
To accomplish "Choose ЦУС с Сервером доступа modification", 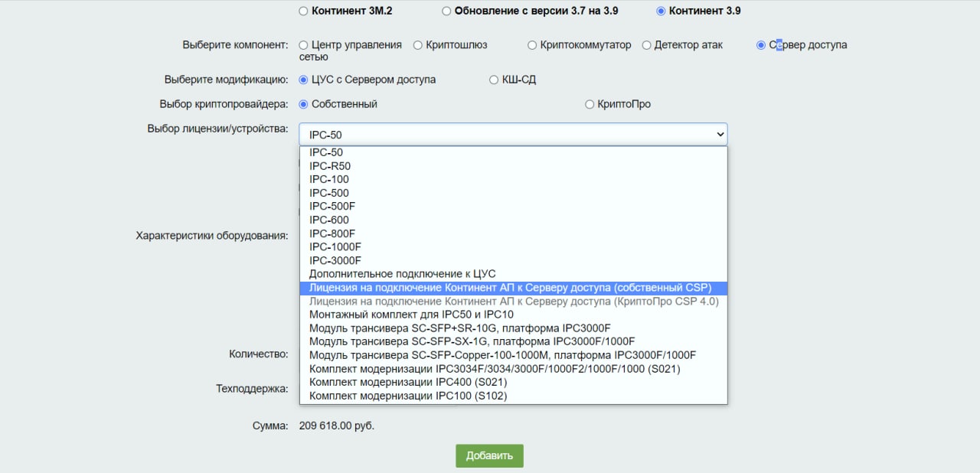I will (303, 80).
